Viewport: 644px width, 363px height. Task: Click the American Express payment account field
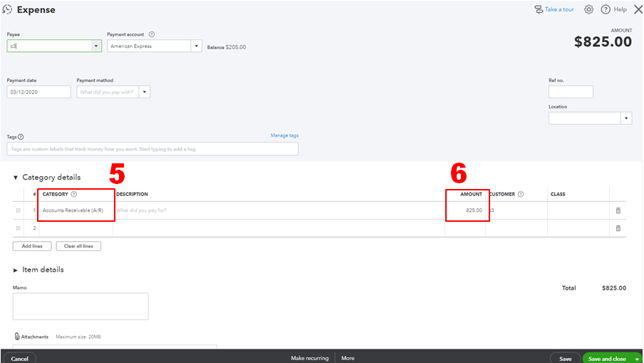pyautogui.click(x=149, y=46)
